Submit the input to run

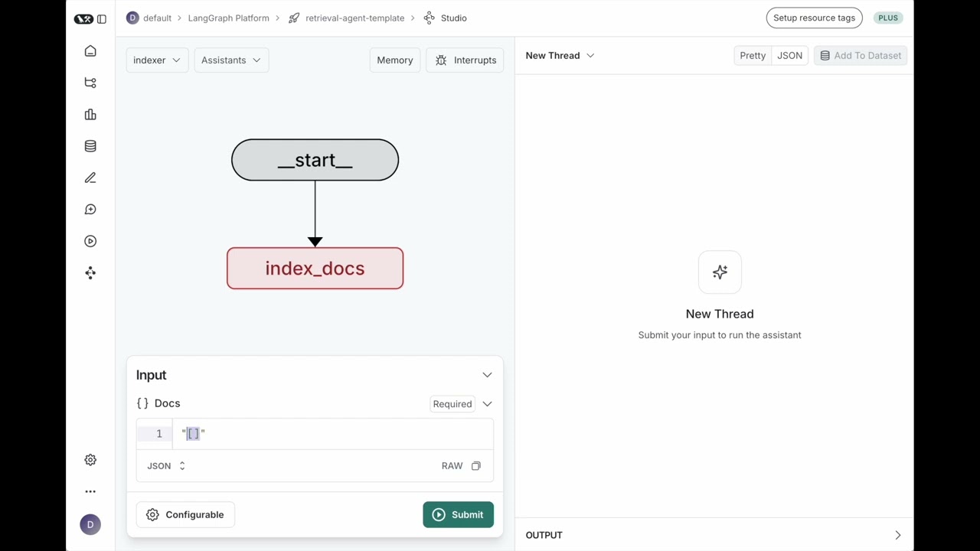coord(458,514)
